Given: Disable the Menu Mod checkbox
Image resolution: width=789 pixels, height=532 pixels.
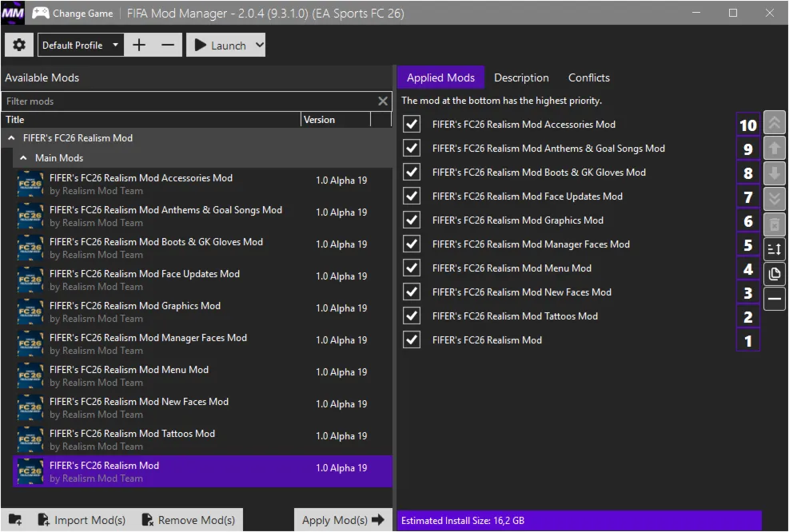Looking at the screenshot, I should tap(412, 268).
